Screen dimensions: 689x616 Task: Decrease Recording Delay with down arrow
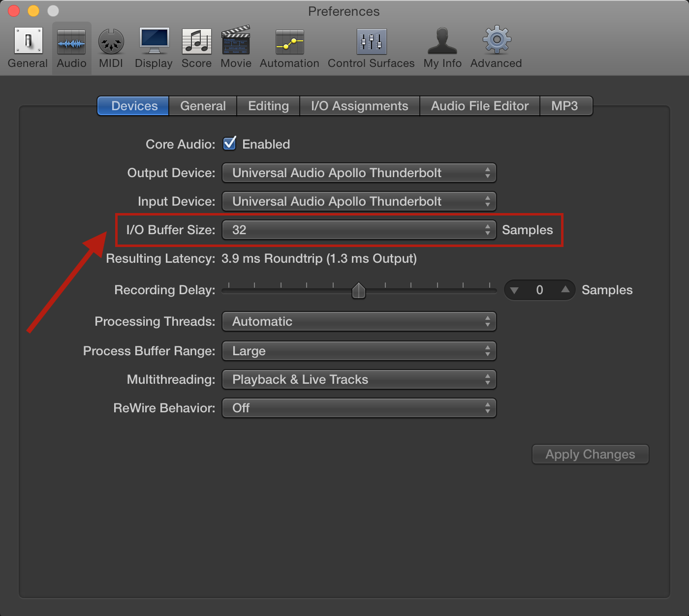[x=514, y=290]
